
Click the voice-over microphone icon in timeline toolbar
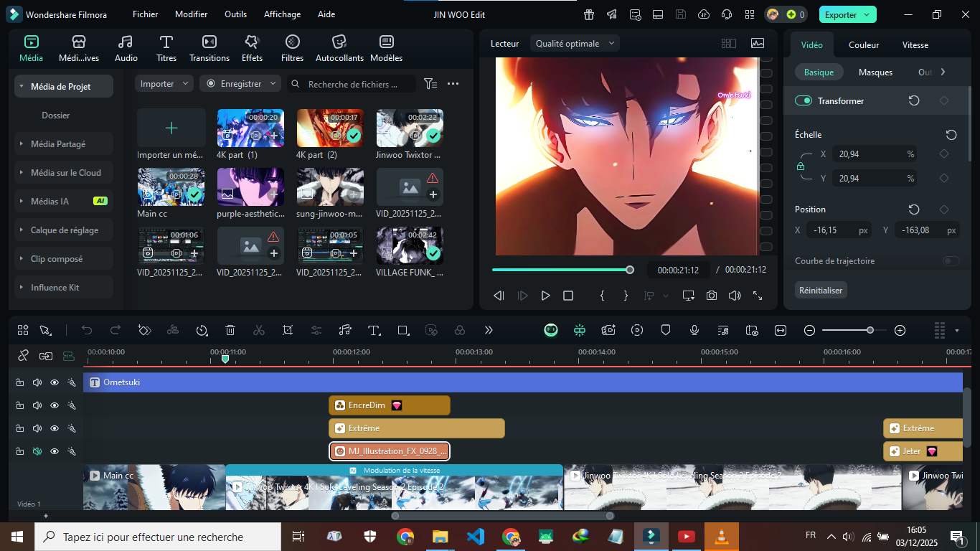pos(694,330)
